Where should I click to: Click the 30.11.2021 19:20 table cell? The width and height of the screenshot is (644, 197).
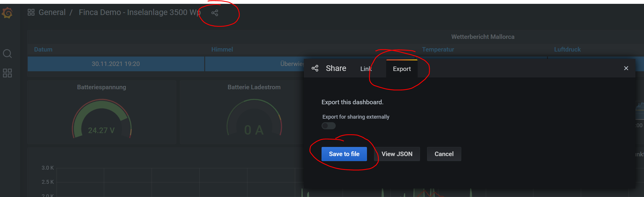[116, 64]
